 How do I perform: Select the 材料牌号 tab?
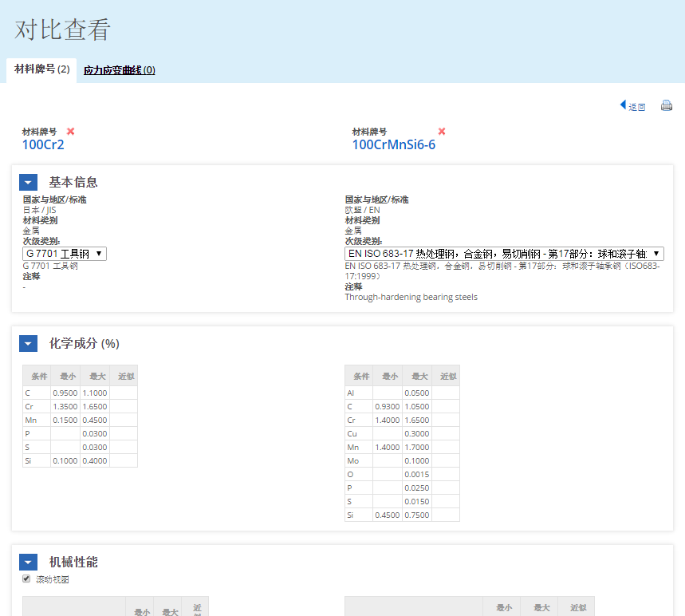click(x=41, y=69)
